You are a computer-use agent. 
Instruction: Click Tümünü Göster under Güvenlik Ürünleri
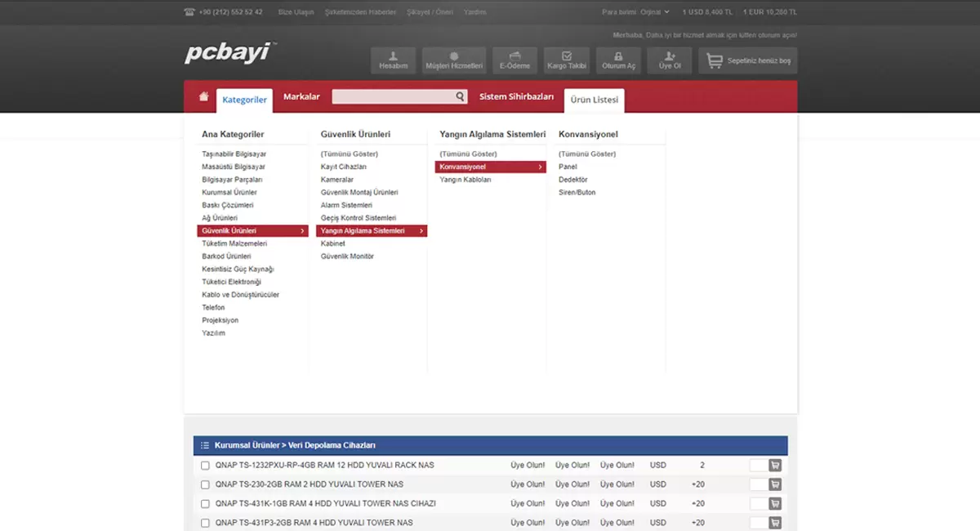coord(349,154)
